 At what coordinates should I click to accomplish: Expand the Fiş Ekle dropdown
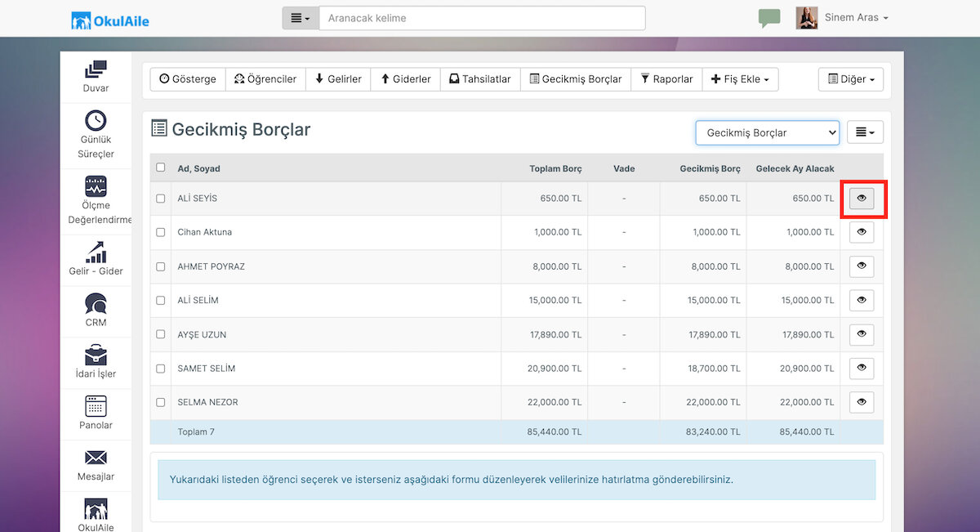click(x=740, y=79)
